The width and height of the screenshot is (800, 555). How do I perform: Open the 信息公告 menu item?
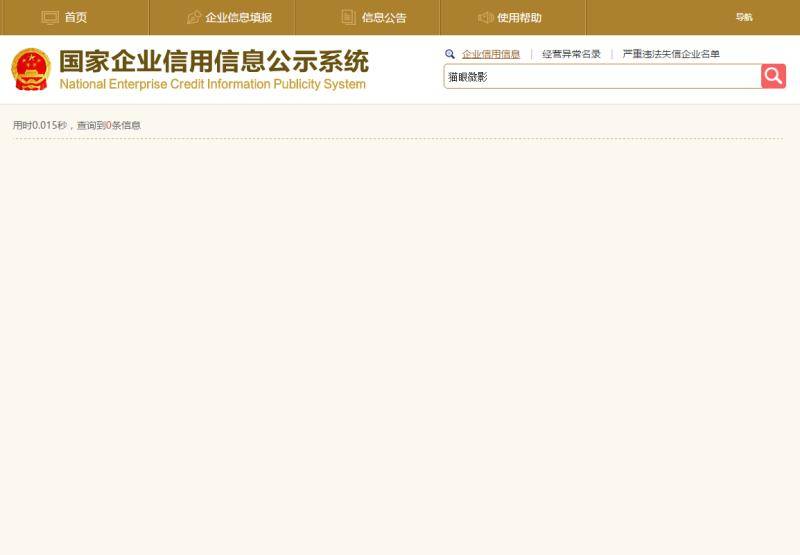point(384,17)
